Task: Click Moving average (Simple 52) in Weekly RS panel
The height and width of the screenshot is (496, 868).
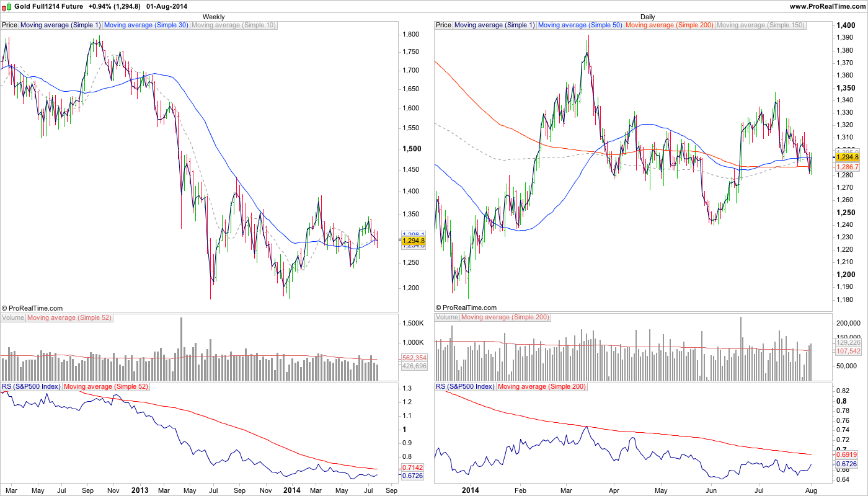Action: tap(106, 386)
